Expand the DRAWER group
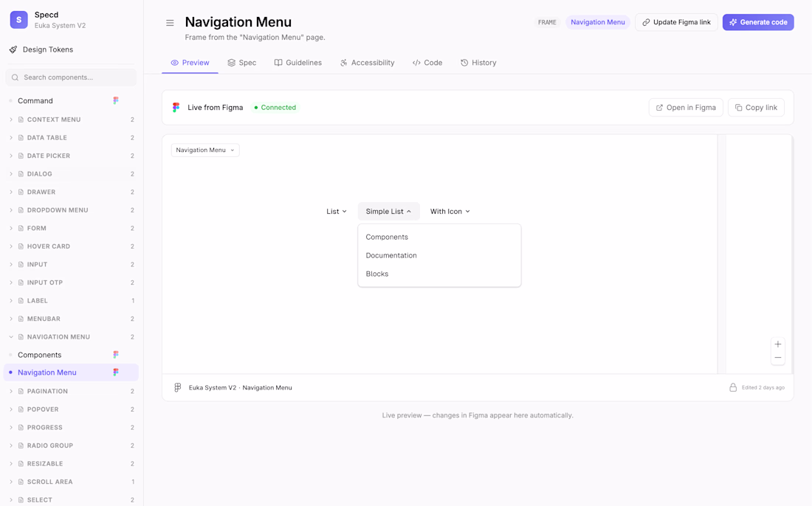This screenshot has height=506, width=812. [11, 192]
